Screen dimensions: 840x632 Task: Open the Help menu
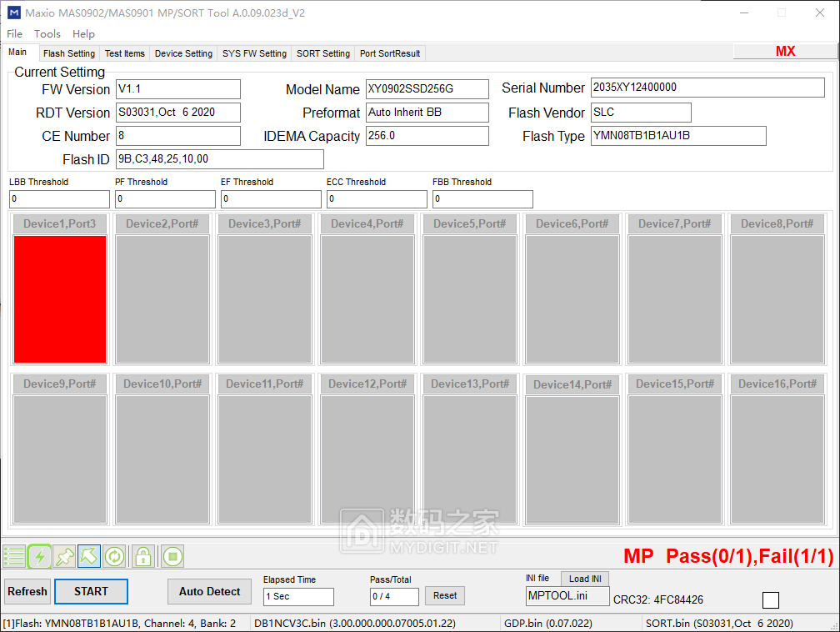point(83,34)
